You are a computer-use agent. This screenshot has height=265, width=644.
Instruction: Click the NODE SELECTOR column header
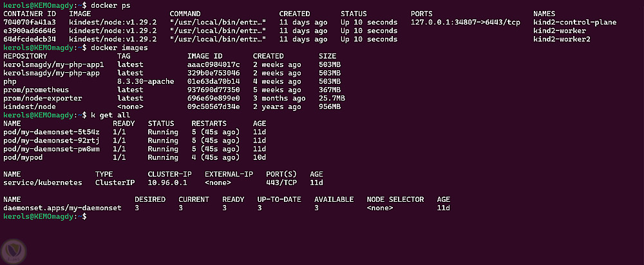[x=395, y=200]
